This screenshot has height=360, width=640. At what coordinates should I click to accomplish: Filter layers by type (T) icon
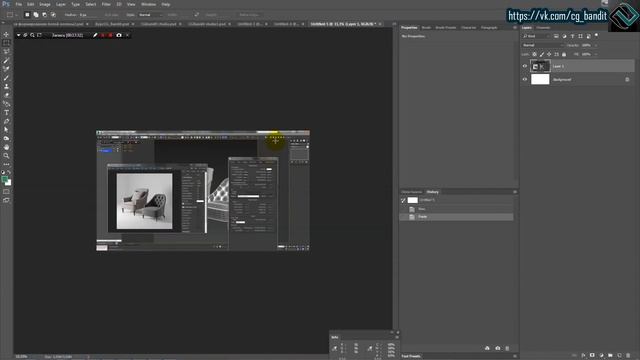point(572,36)
